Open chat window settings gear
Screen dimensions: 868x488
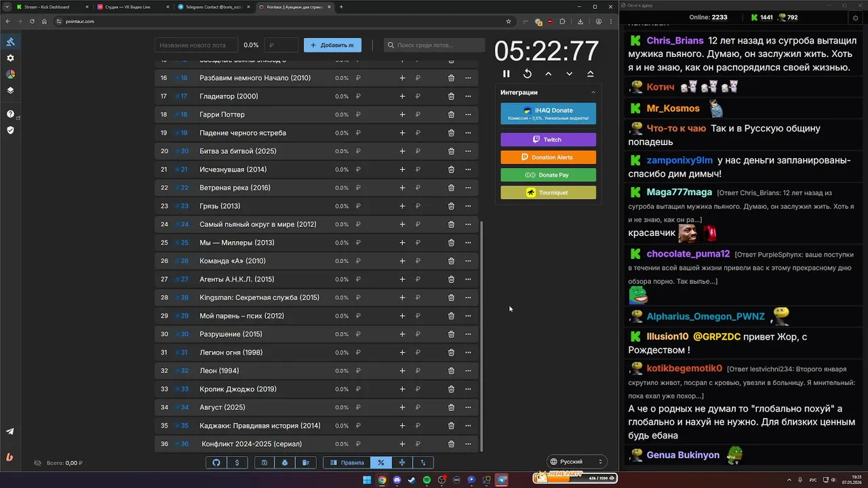coord(854,17)
